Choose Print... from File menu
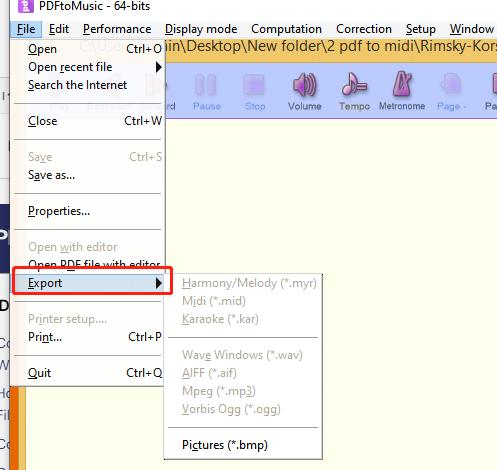The width and height of the screenshot is (497, 470). tap(88, 337)
